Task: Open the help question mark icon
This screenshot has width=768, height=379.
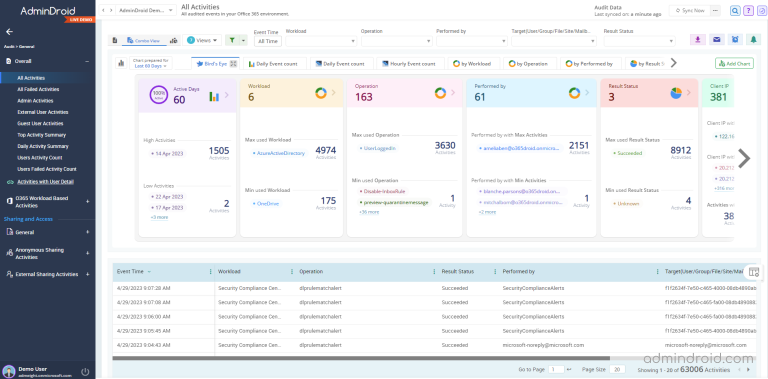Action: (x=748, y=11)
